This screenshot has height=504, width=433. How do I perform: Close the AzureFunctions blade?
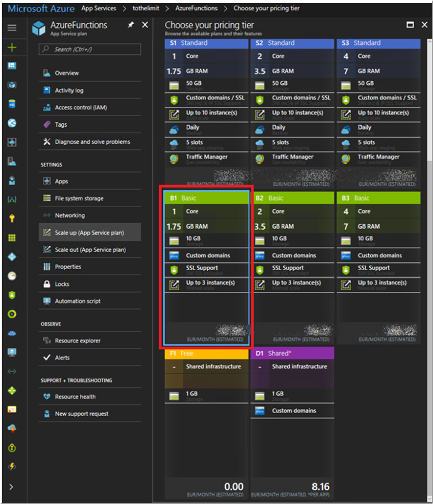[145, 25]
